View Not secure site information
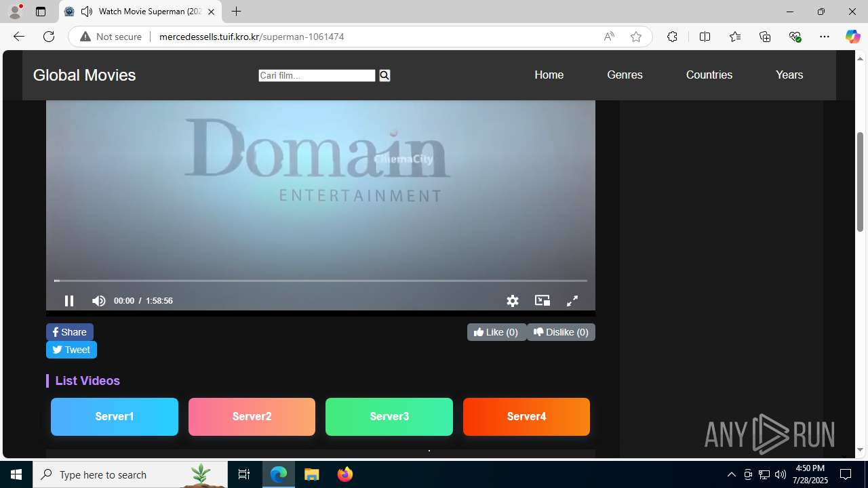This screenshot has width=868, height=488. click(111, 37)
